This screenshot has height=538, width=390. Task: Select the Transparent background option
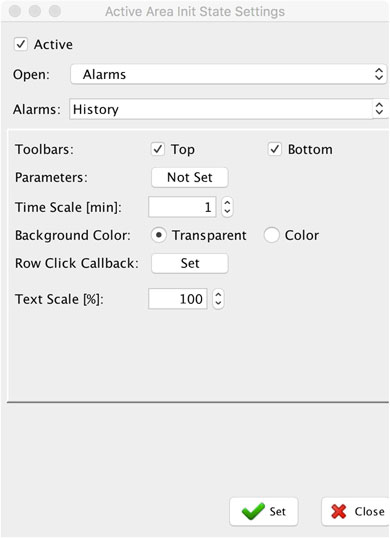tap(158, 235)
